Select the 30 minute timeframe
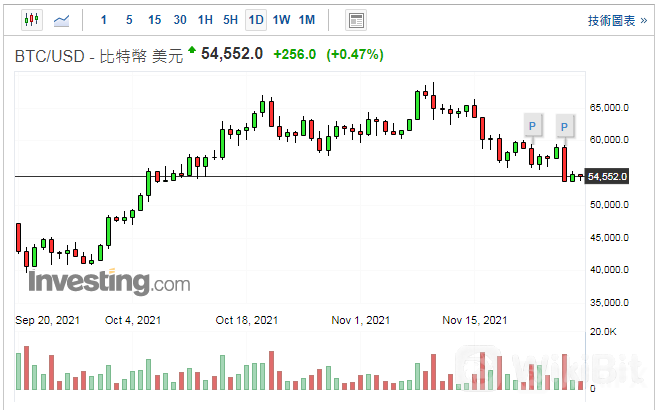 click(180, 20)
